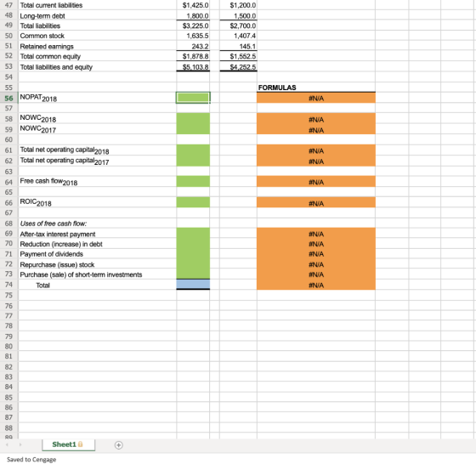Image resolution: width=476 pixels, height=464 pixels.
Task: Click the Total common equity label
Action: [50, 56]
